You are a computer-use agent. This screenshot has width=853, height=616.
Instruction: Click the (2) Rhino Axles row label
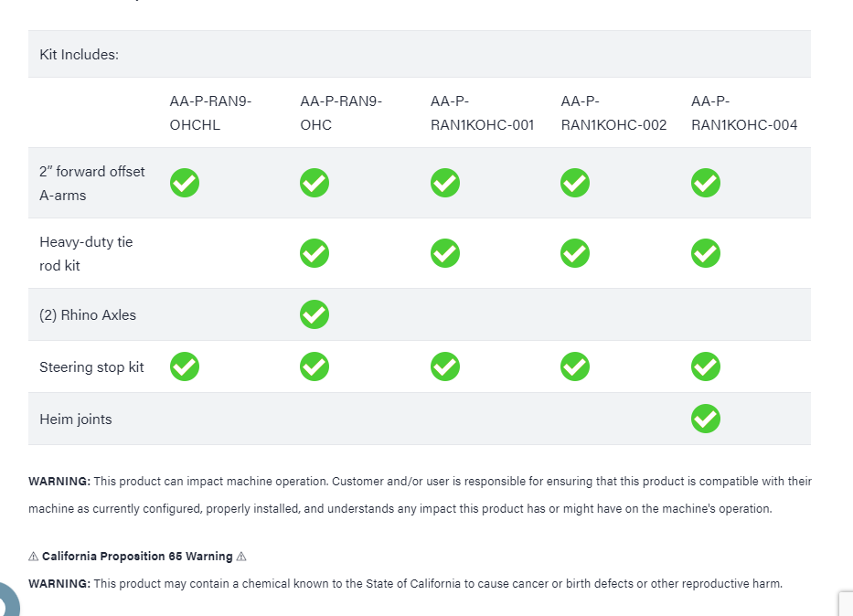pyautogui.click(x=88, y=315)
